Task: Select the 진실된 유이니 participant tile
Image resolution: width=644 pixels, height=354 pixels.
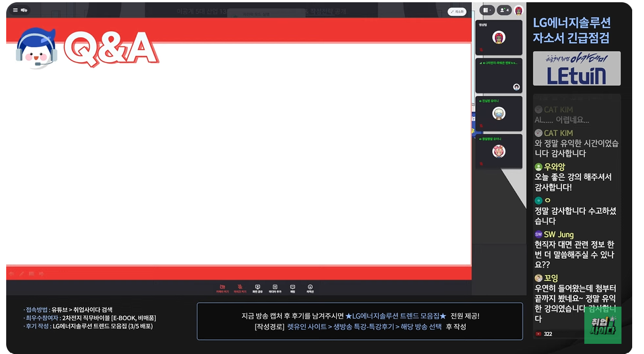Action: click(x=499, y=113)
